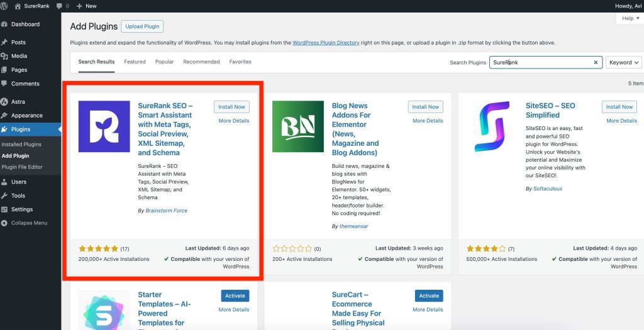This screenshot has width=644, height=330.
Task: Click the Blog News Addons BN logo
Action: [298, 126]
